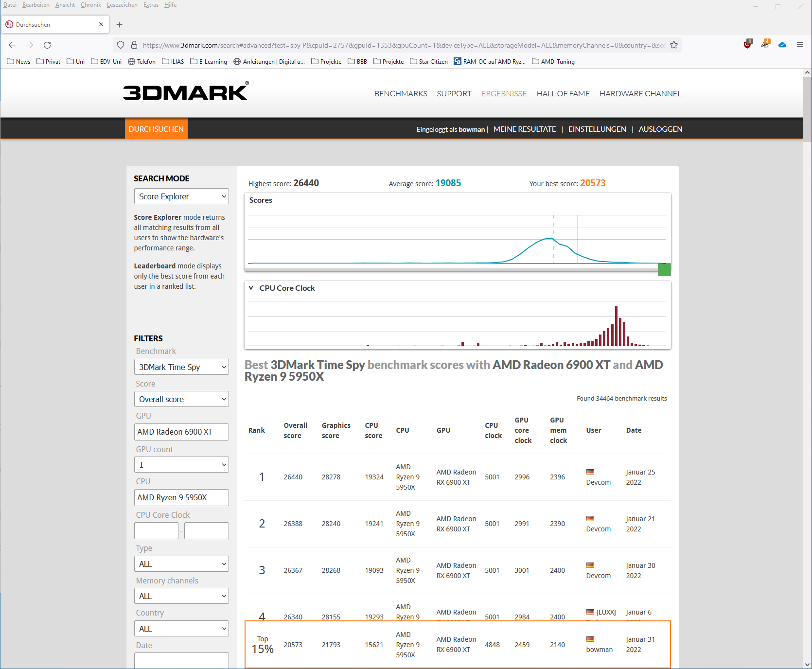
Task: Click the CPU Core Clock maximum field
Action: pyautogui.click(x=207, y=530)
